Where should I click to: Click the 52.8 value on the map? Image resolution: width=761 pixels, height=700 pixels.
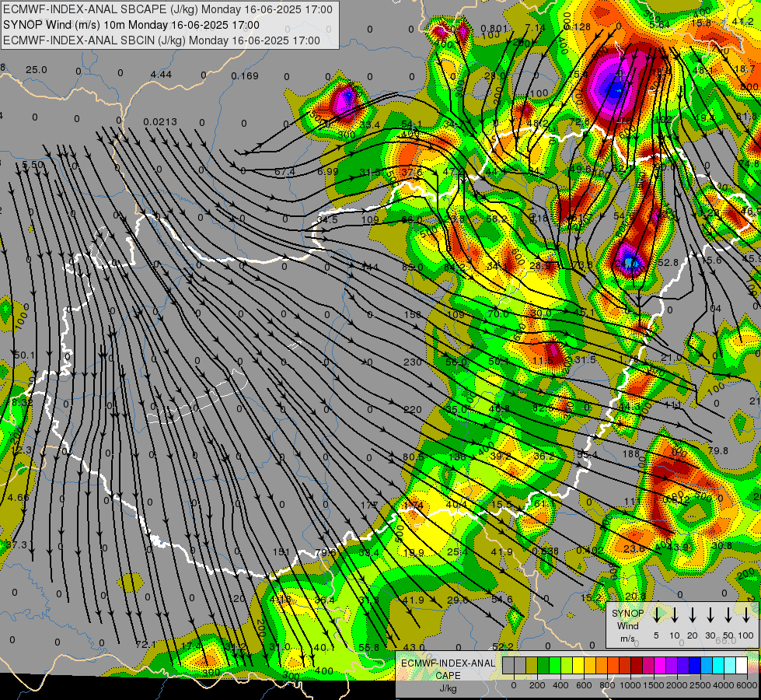(668, 262)
